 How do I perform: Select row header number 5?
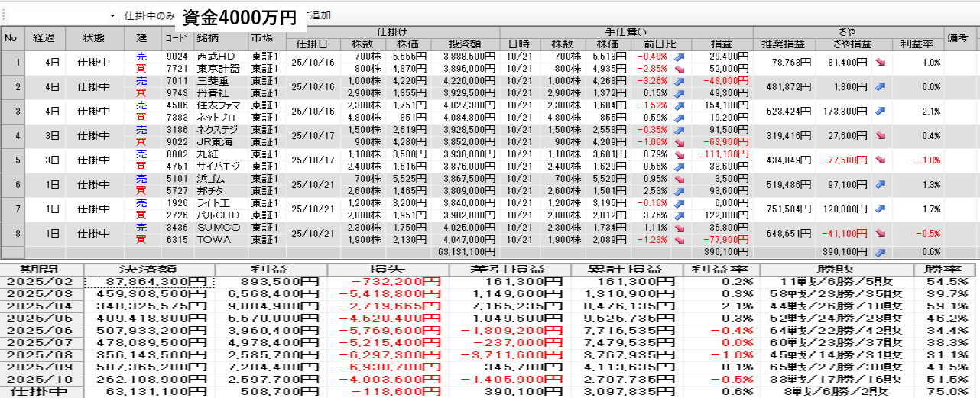(11, 160)
